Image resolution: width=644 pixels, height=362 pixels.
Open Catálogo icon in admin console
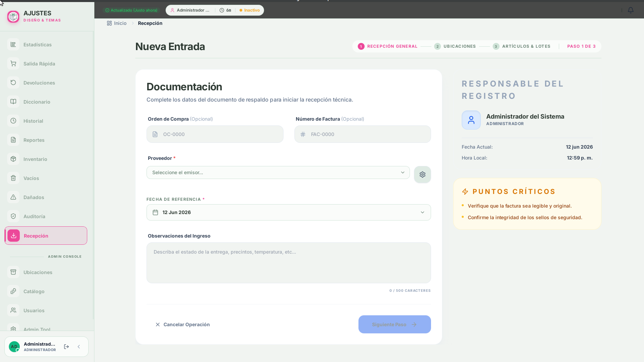click(x=13, y=291)
